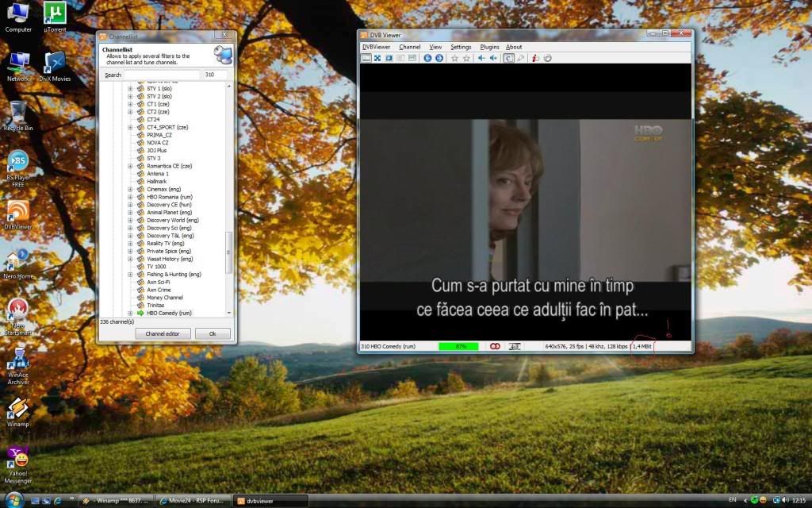
Task: Open the Plugins menu
Action: pos(489,47)
